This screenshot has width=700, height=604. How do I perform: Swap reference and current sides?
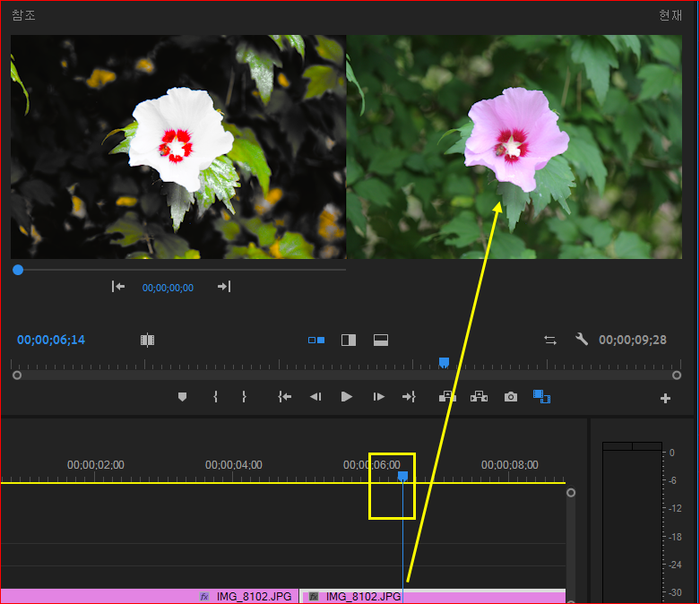pos(550,341)
